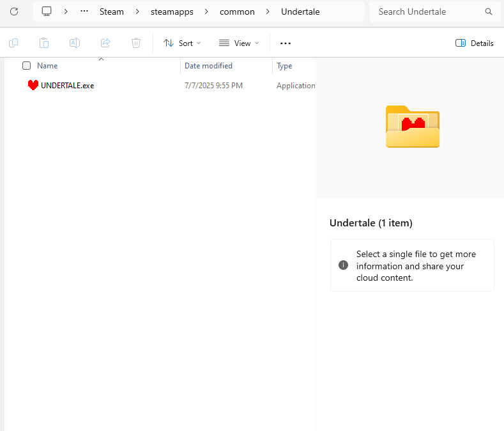
Task: Expand chevron after common breadcrumb
Action: pyautogui.click(x=268, y=12)
